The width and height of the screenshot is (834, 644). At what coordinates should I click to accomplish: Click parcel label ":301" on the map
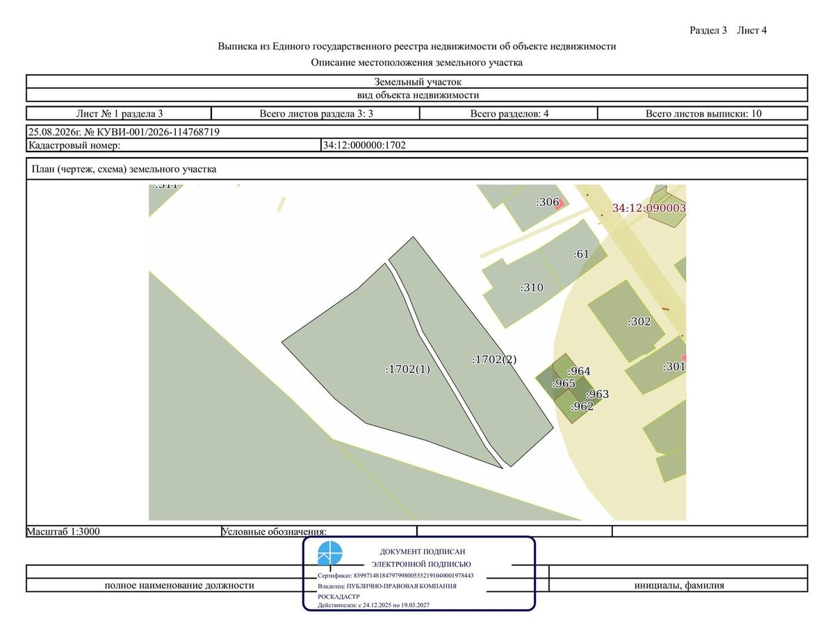pyautogui.click(x=674, y=367)
